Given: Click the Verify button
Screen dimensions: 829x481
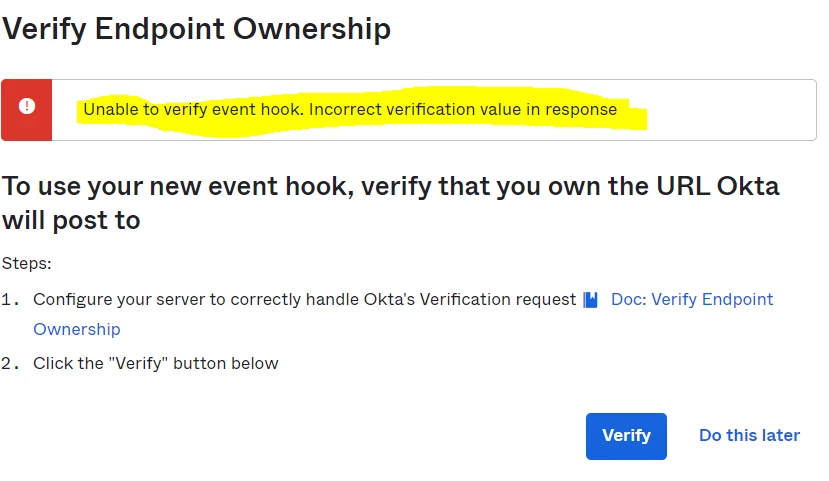Looking at the screenshot, I should (626, 436).
